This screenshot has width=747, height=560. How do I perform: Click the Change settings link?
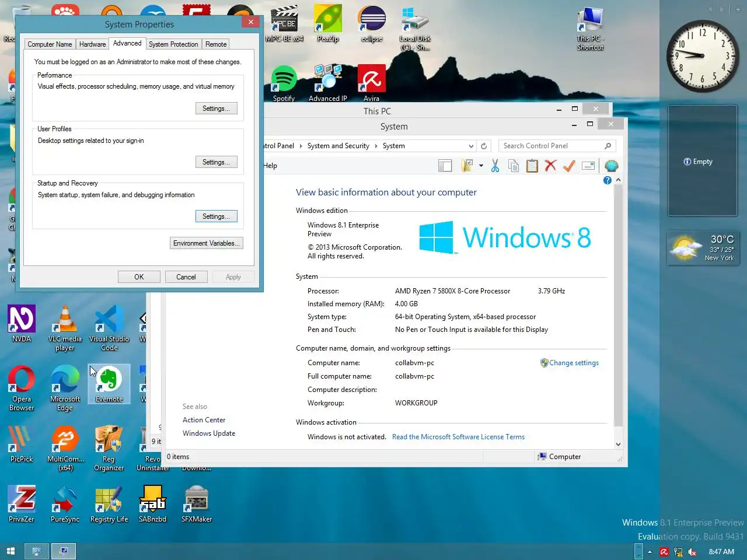[x=574, y=363]
